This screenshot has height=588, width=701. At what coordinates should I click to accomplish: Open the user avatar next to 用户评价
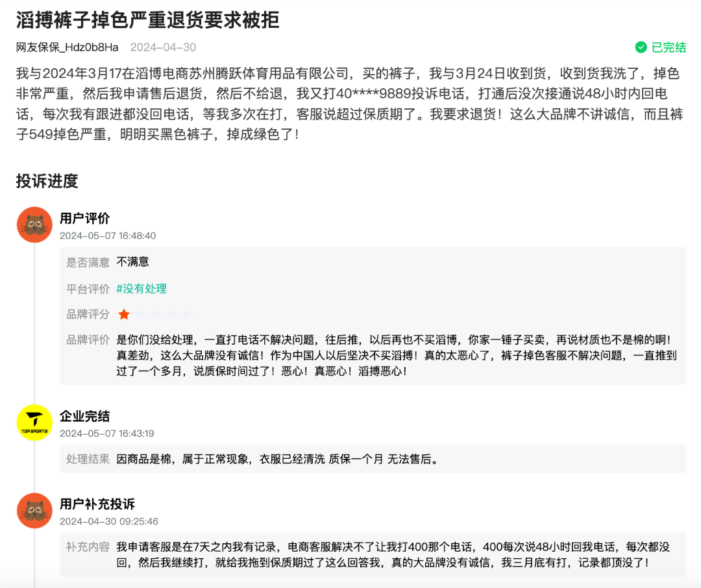click(x=35, y=225)
